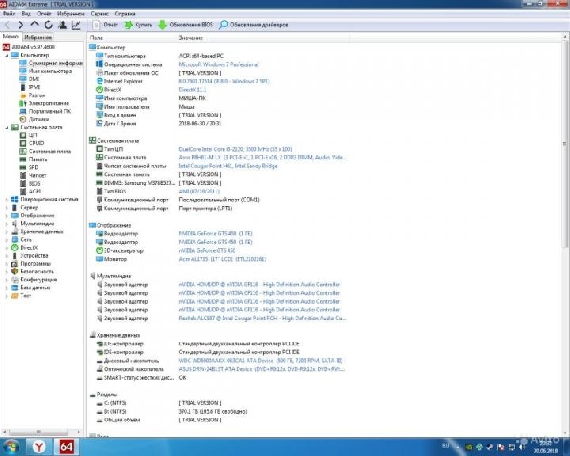Select Имя компьютера in the tree

46,71
